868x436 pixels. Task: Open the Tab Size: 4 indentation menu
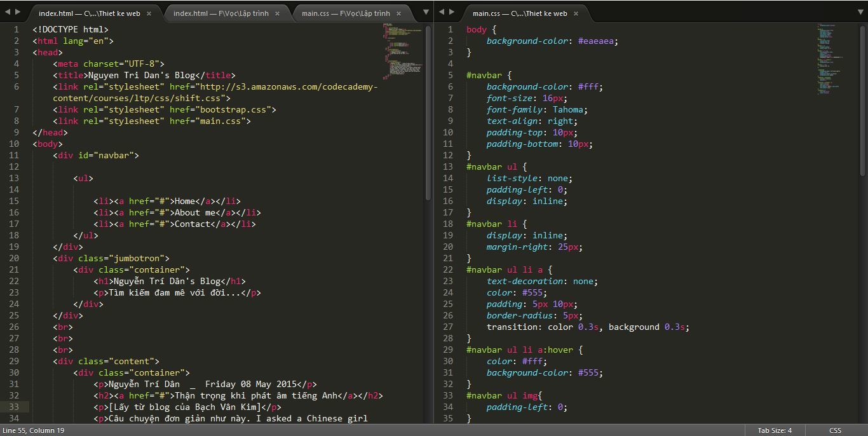click(774, 430)
